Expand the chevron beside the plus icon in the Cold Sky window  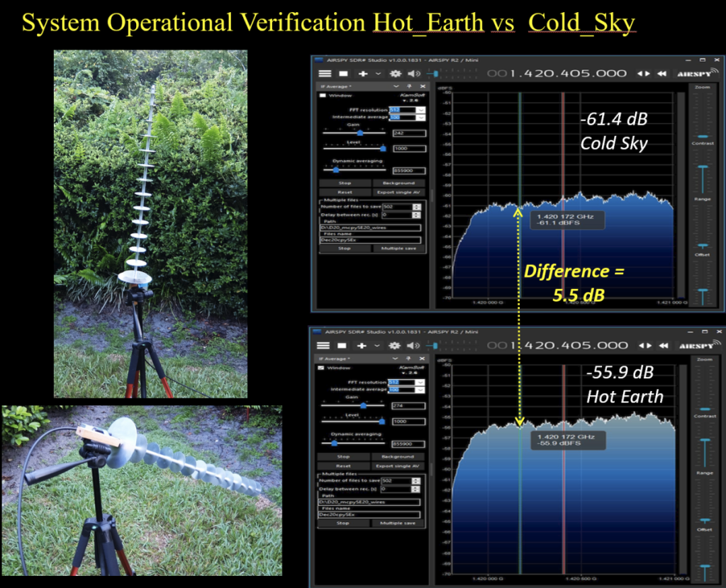pos(378,73)
